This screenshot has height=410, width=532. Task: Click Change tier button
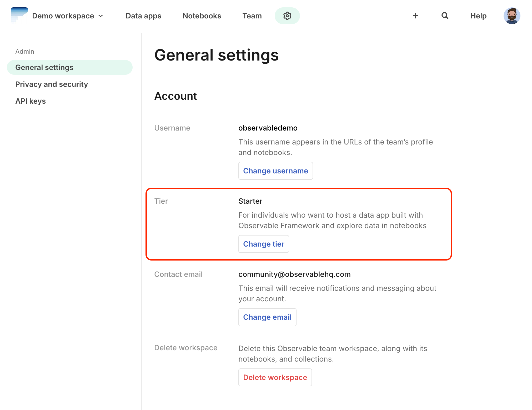point(263,244)
